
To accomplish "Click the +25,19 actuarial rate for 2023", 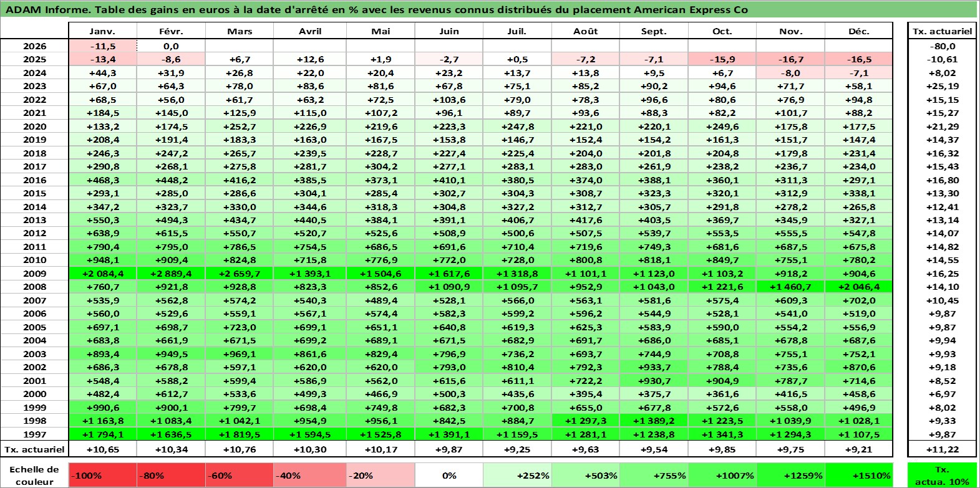I will (x=943, y=86).
